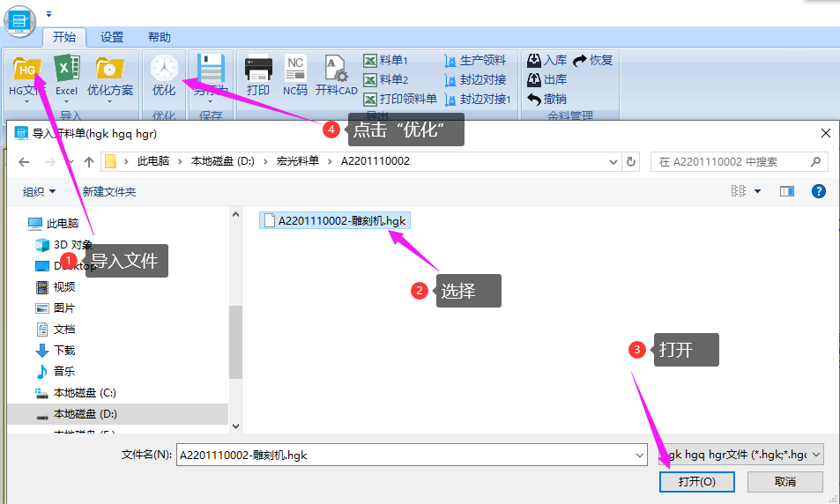
Task: Click 封边对接1 export item
Action: click(478, 99)
